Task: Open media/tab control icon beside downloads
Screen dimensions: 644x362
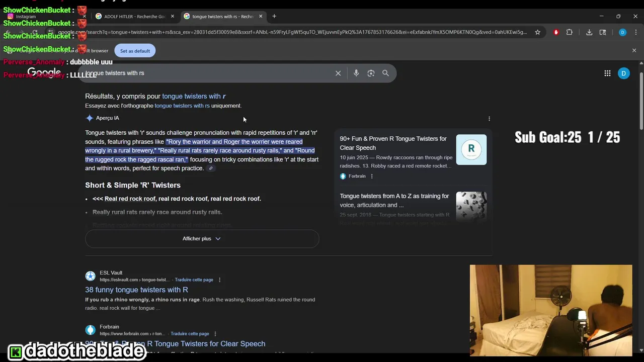Action: pyautogui.click(x=603, y=32)
